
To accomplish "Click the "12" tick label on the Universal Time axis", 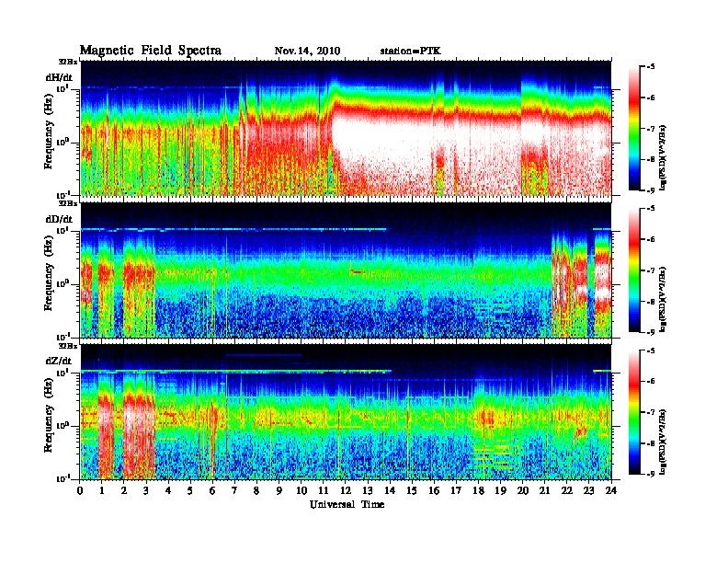I will tap(346, 491).
